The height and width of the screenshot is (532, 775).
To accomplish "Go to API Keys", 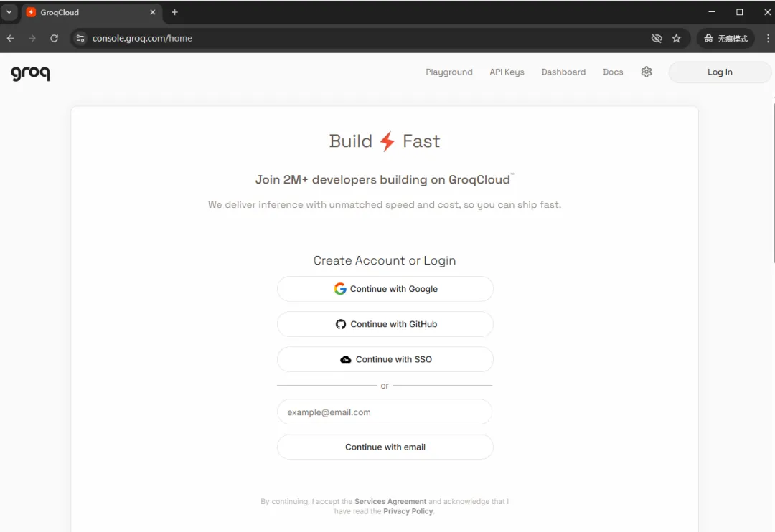I will click(507, 72).
